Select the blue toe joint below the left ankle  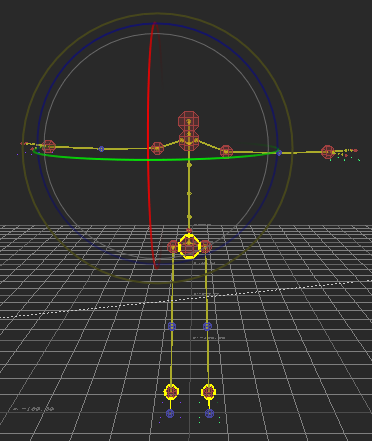pos(170,414)
